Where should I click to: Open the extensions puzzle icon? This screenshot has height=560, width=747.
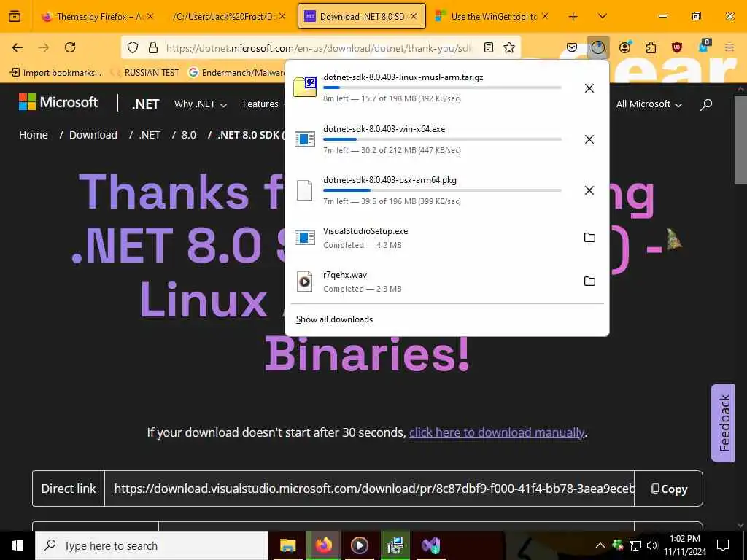coord(651,47)
